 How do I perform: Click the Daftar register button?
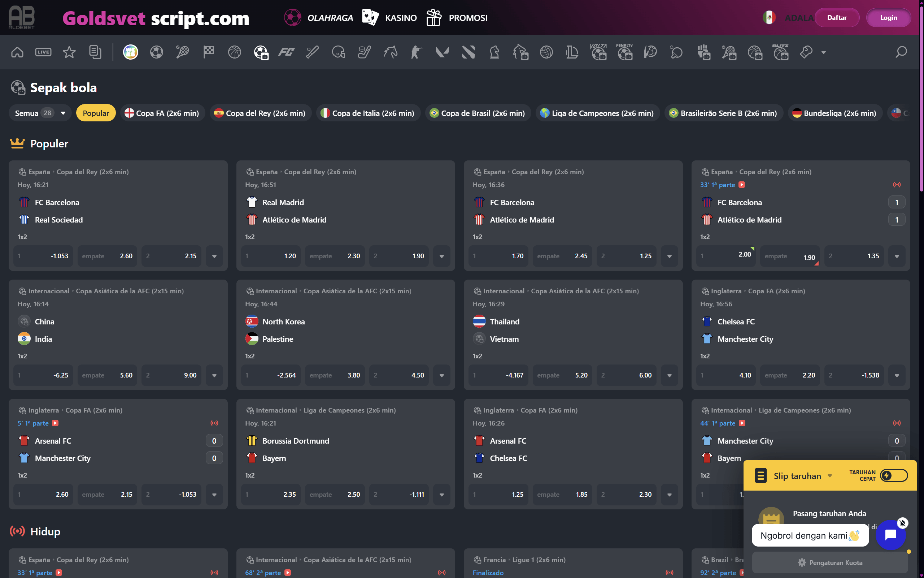[x=837, y=18]
